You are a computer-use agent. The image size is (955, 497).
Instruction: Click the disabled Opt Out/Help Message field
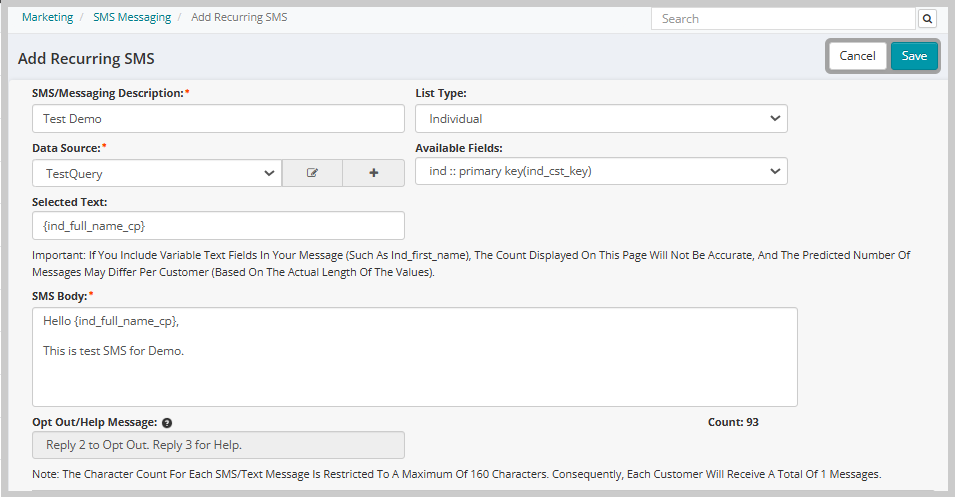218,445
